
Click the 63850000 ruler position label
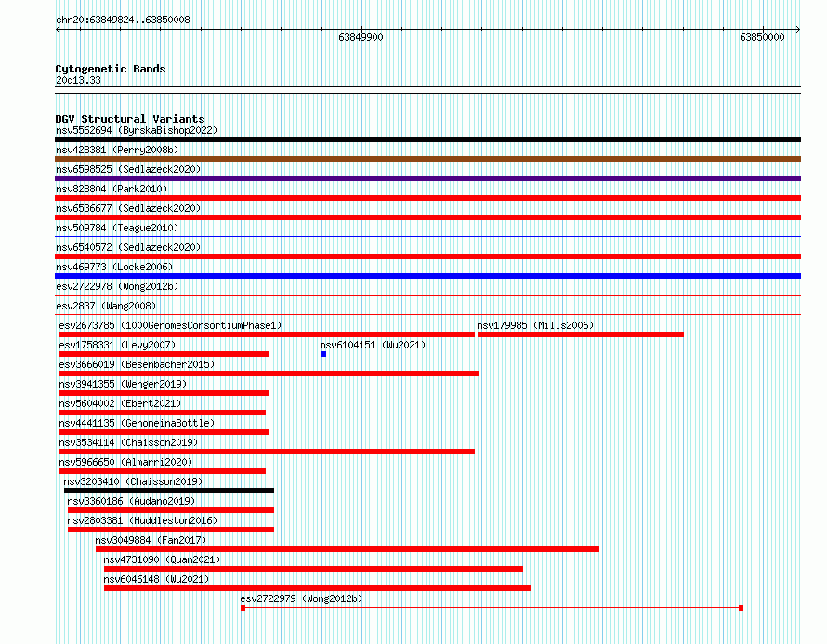tap(762, 37)
